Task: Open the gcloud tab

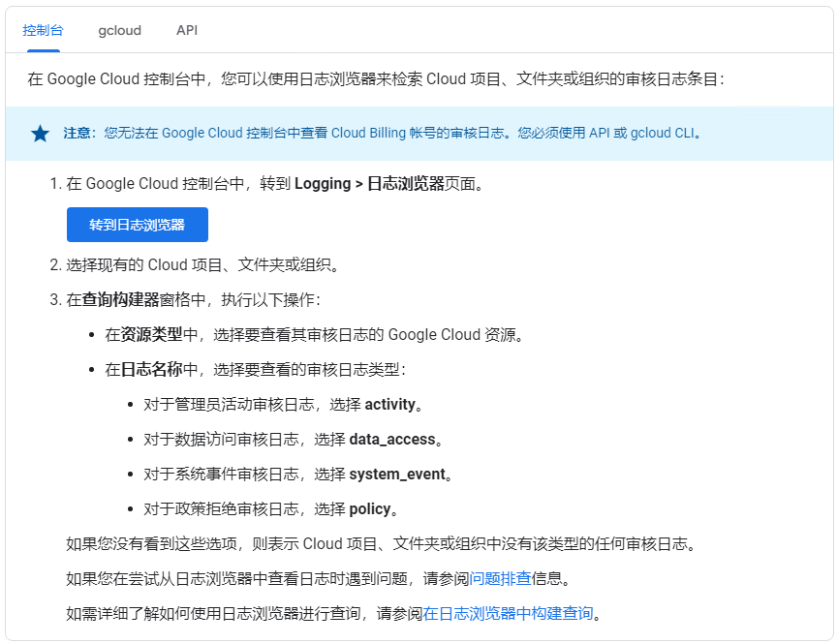Action: (119, 30)
